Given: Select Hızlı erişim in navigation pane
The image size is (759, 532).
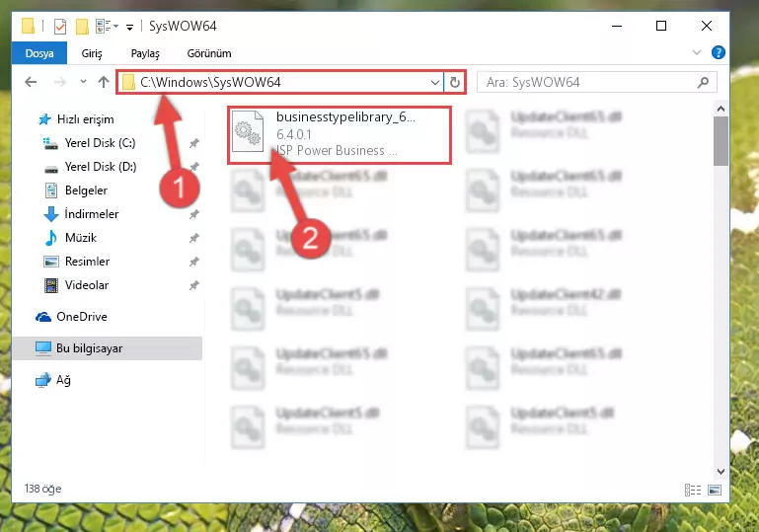Looking at the screenshot, I should 76,119.
